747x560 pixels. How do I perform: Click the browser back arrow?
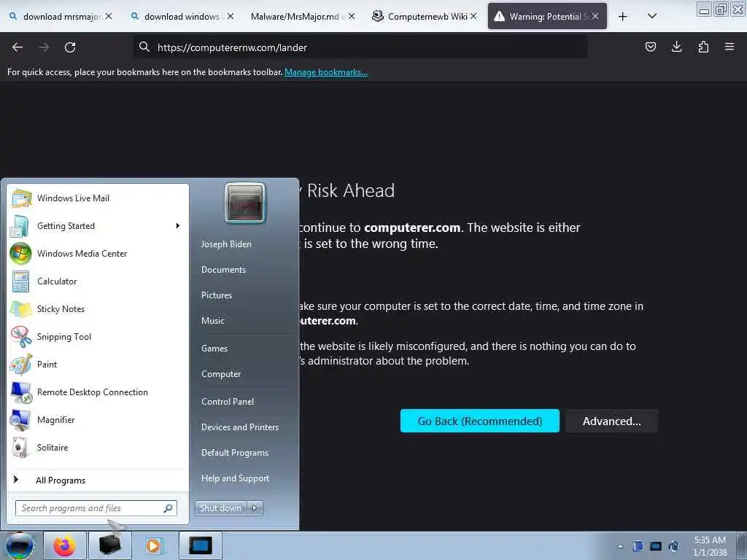point(18,47)
